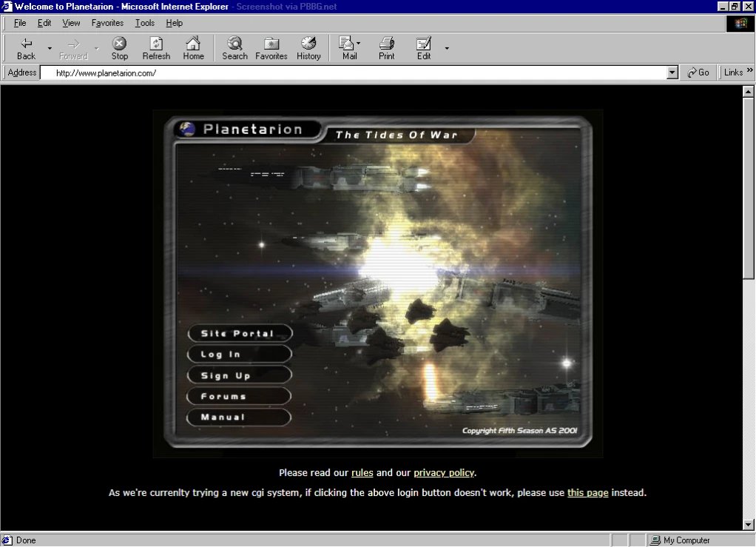The image size is (756, 547).
Task: Open the Forums button
Action: (240, 396)
